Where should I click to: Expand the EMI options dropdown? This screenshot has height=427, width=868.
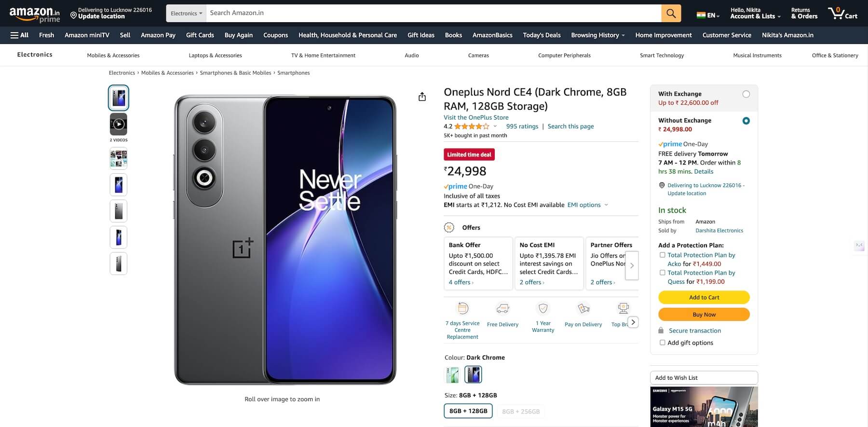tap(587, 205)
